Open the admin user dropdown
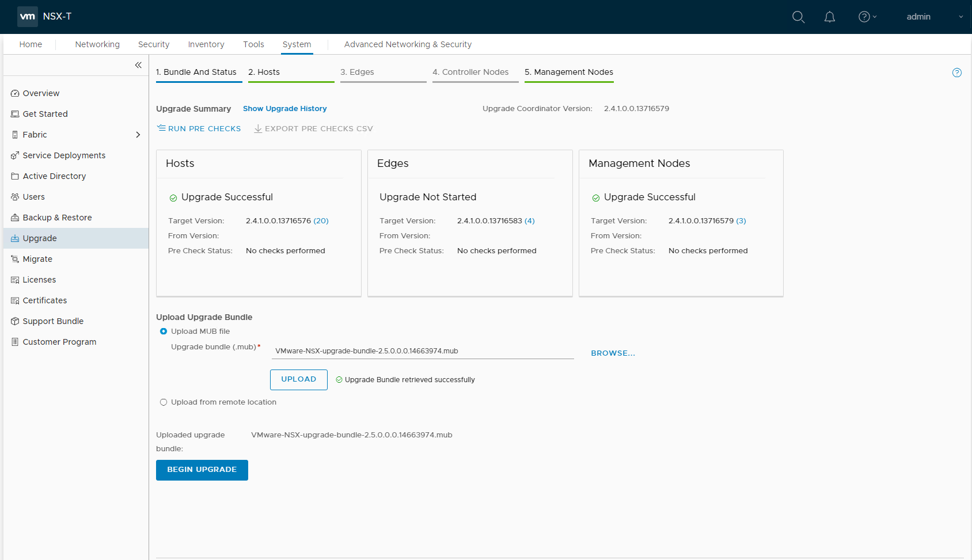Screen dimensions: 972x560 pos(934,17)
